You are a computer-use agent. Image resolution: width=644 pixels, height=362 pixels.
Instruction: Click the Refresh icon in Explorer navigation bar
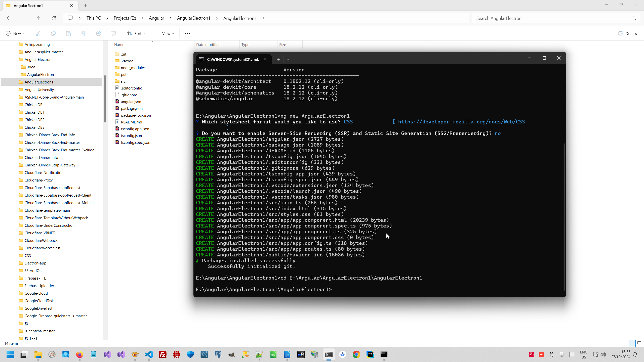click(x=54, y=18)
